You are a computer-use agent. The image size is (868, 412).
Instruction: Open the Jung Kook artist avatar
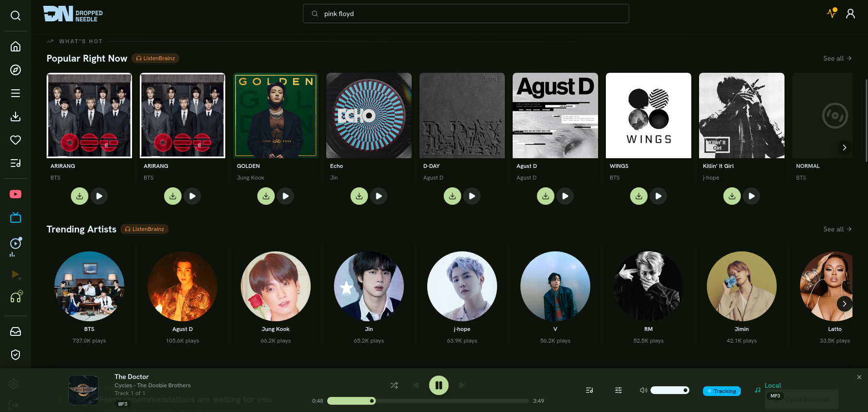276,286
